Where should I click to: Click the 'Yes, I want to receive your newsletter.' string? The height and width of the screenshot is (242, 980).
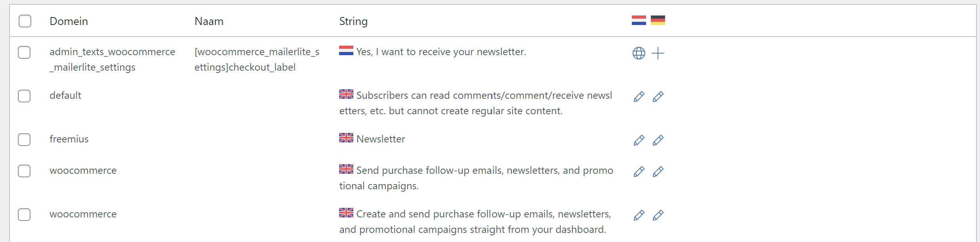point(441,52)
